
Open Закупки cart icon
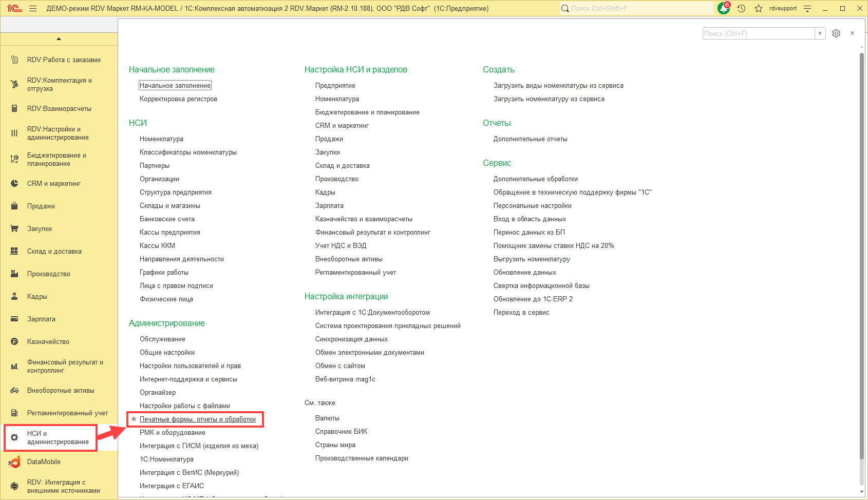14,229
